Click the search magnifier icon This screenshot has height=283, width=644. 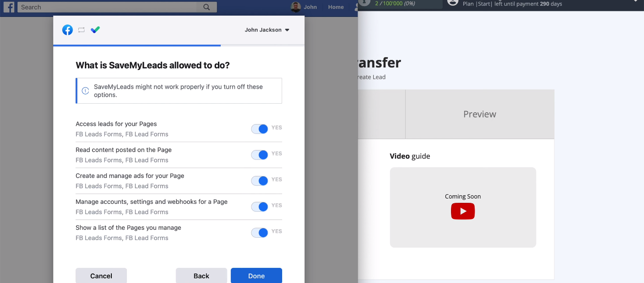[x=207, y=7]
